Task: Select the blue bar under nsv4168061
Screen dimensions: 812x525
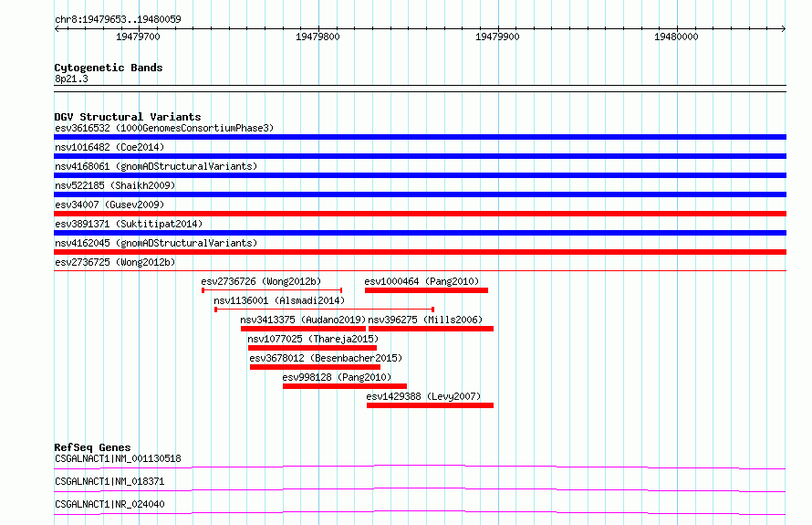Action: pos(420,175)
